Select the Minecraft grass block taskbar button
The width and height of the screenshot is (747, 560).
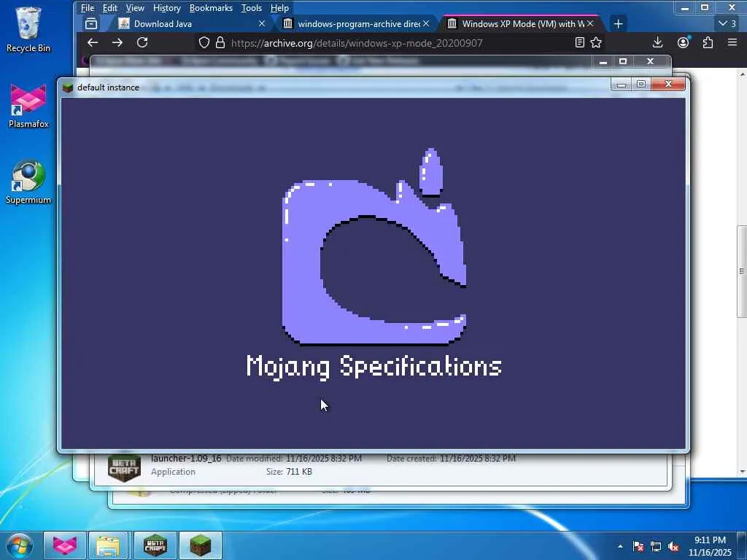201,545
